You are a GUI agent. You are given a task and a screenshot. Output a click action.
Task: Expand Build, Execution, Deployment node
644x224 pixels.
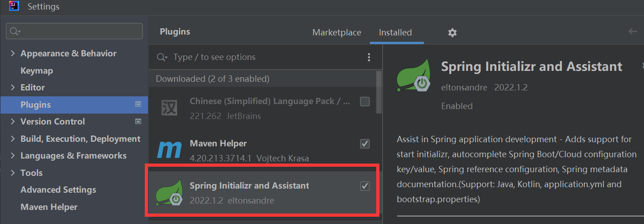(x=12, y=139)
